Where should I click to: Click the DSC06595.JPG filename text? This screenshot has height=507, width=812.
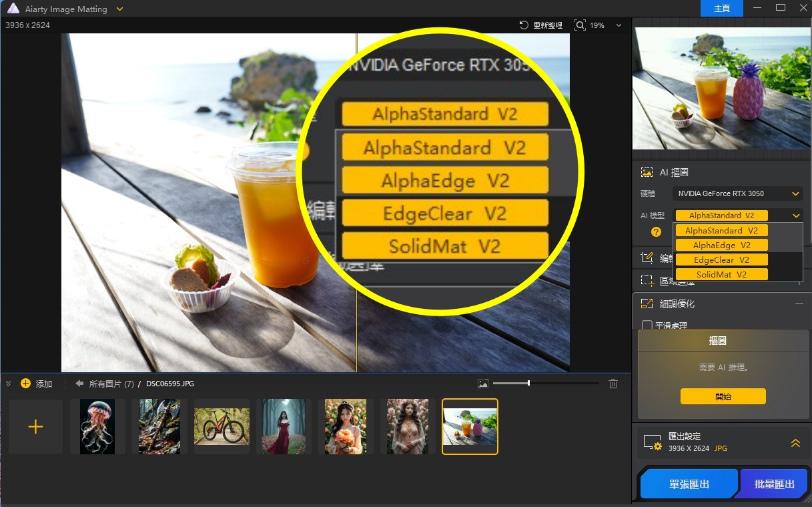(x=170, y=384)
